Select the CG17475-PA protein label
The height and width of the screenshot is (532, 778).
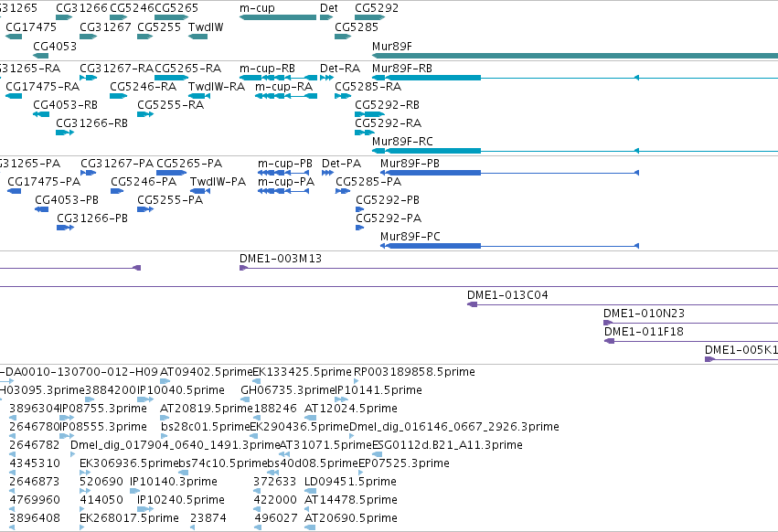(44, 182)
